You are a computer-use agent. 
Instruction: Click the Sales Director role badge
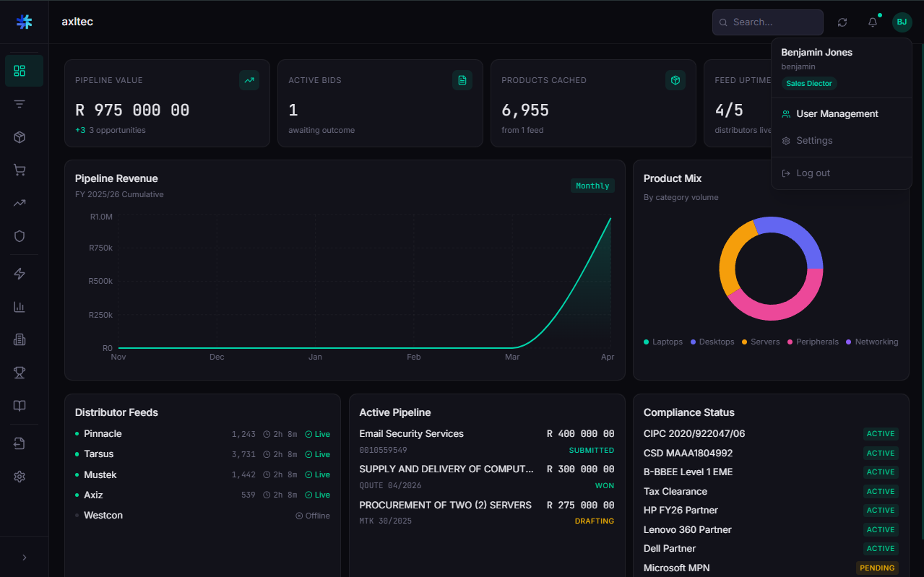[809, 84]
